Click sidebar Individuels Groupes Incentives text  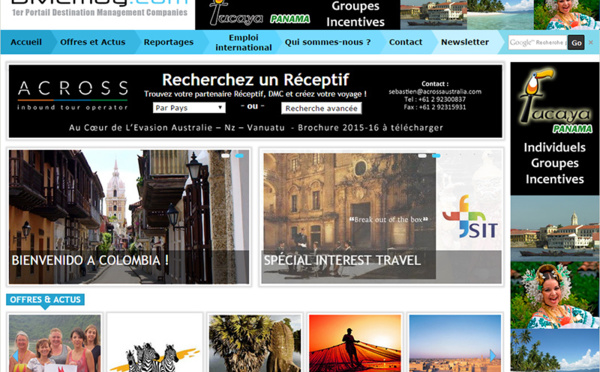pos(554,163)
